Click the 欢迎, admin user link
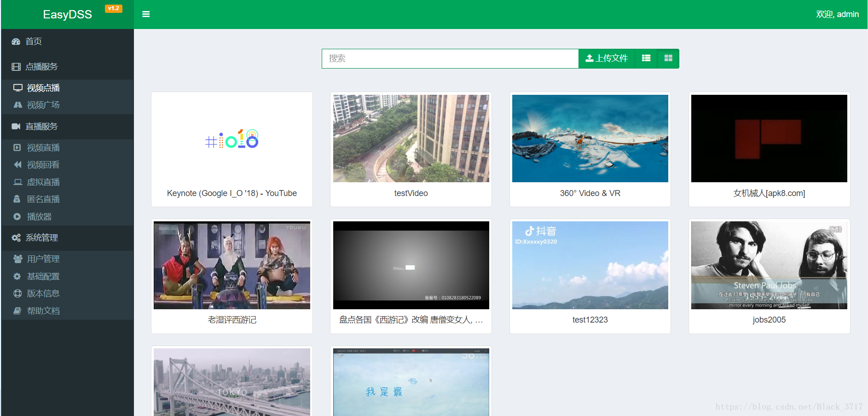Image resolution: width=868 pixels, height=416 pixels. [x=837, y=14]
